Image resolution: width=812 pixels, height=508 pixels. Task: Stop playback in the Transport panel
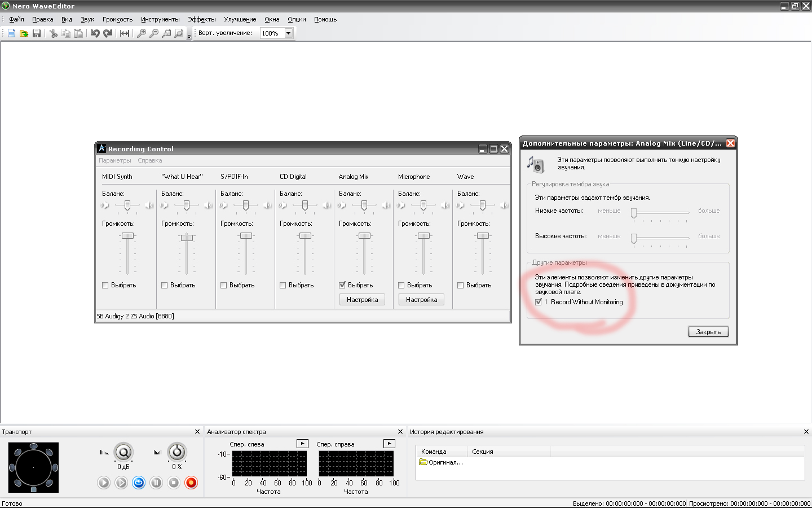[174, 483]
